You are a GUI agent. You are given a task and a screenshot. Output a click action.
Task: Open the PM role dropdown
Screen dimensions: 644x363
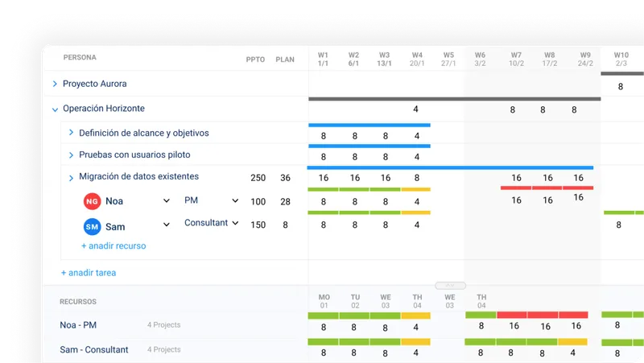(235, 200)
